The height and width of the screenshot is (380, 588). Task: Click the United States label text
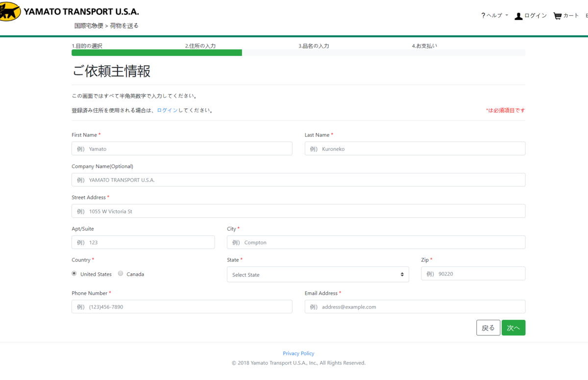96,274
